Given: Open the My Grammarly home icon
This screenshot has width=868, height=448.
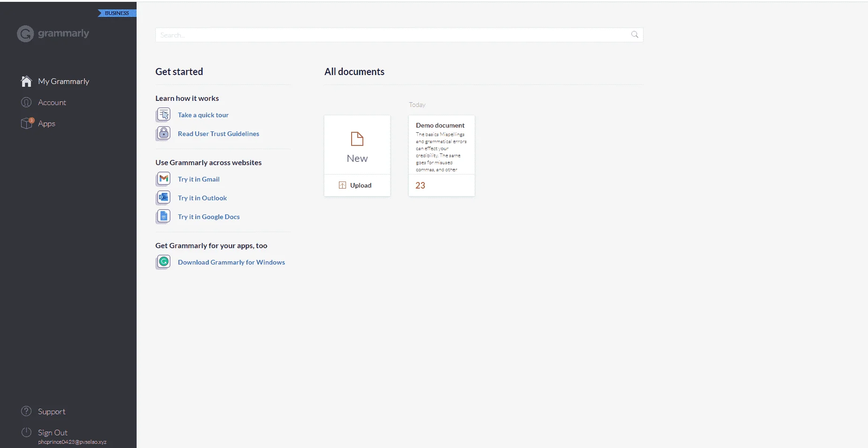Looking at the screenshot, I should coord(26,81).
